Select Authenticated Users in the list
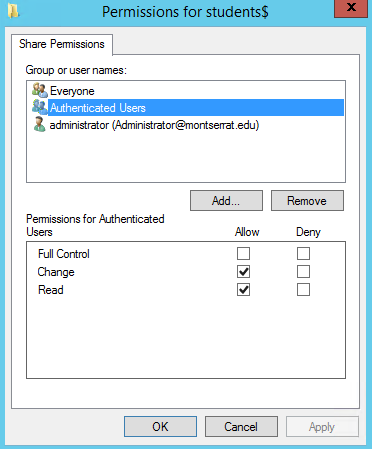Viewport: 372px width, 449px height. click(196, 107)
